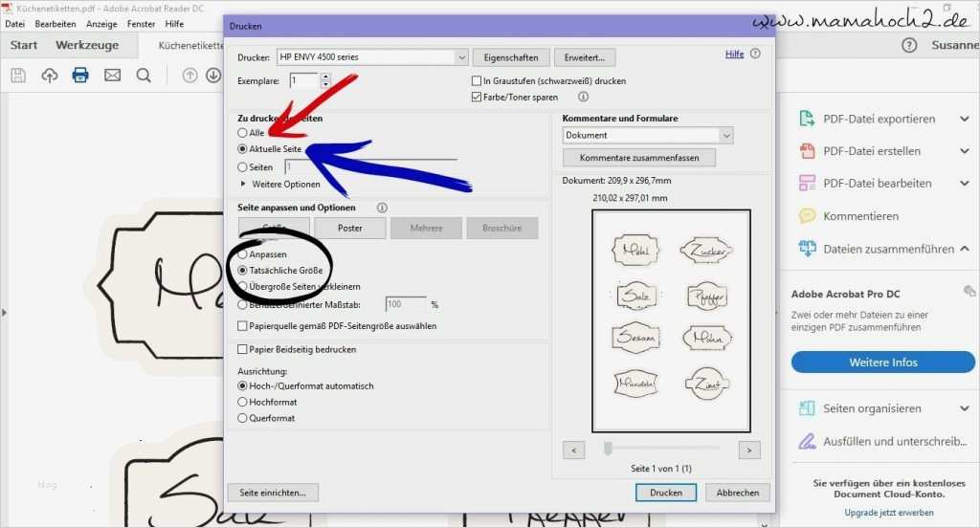
Task: Click the printer icon in Acrobat toolbar
Action: coord(80,76)
